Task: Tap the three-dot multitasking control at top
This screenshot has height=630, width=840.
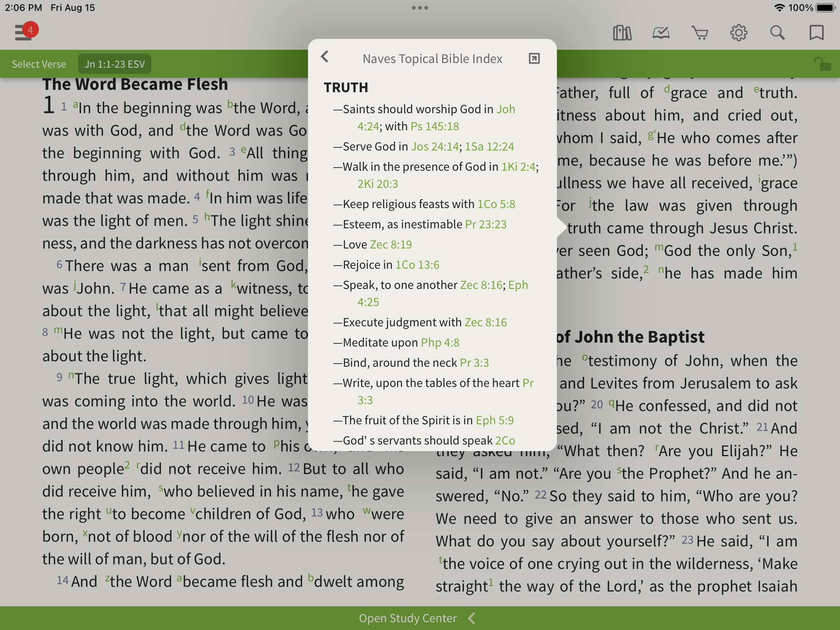Action: (420, 8)
